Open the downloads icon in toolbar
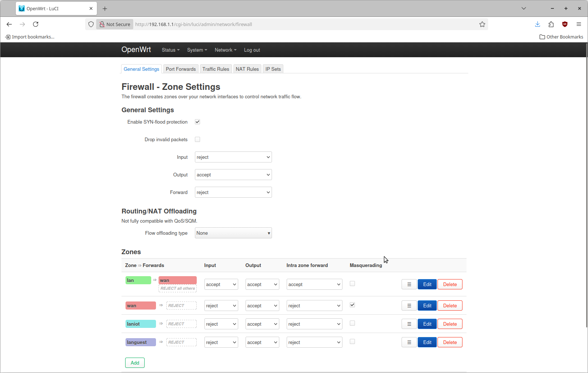 click(x=537, y=24)
